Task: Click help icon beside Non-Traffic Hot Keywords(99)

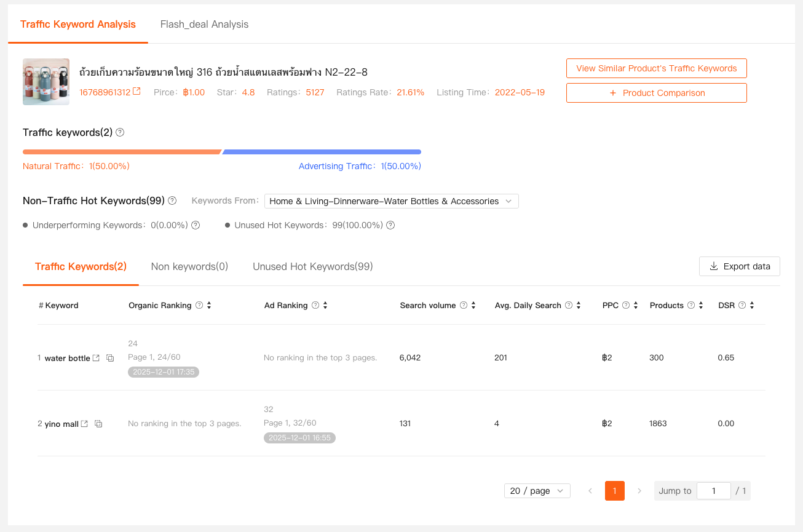Action: (x=172, y=200)
